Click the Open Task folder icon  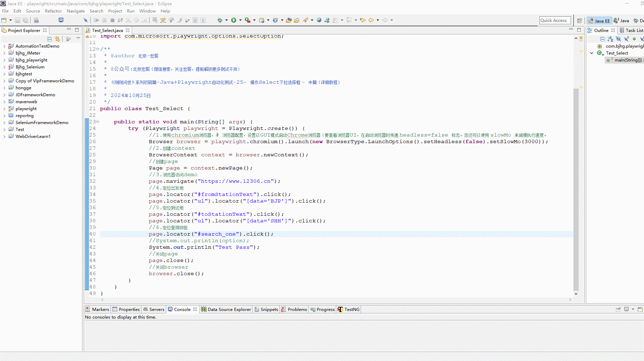[x=297, y=20]
